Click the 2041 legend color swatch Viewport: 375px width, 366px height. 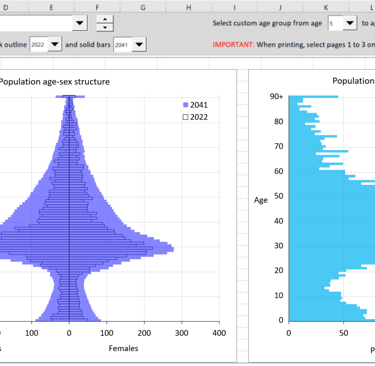[x=186, y=105]
